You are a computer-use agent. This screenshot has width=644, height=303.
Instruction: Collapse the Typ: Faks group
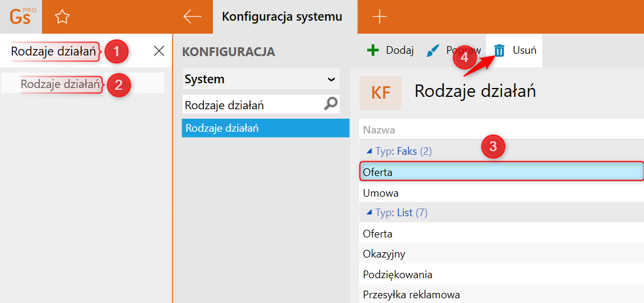point(369,151)
